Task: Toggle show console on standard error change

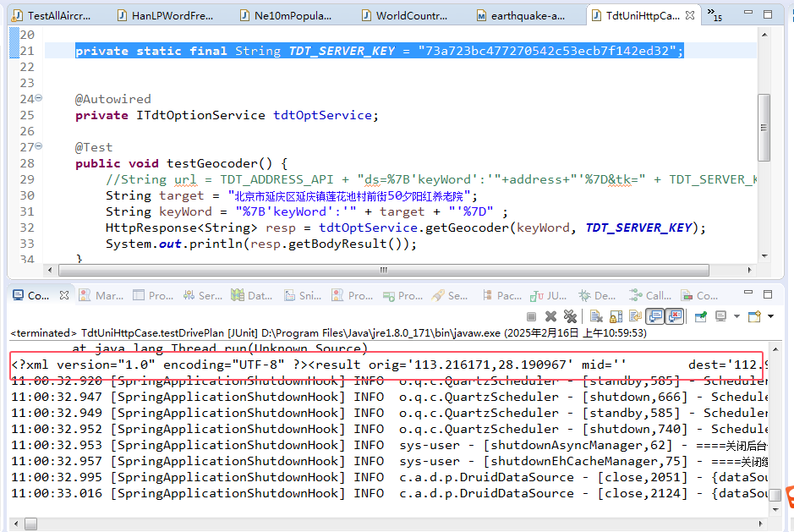Action: tap(674, 316)
